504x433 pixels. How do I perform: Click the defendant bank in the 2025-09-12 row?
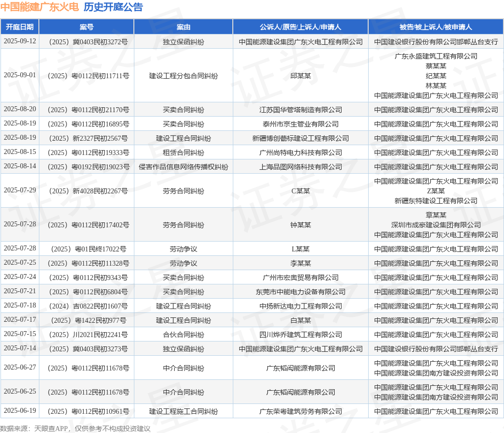pos(436,42)
